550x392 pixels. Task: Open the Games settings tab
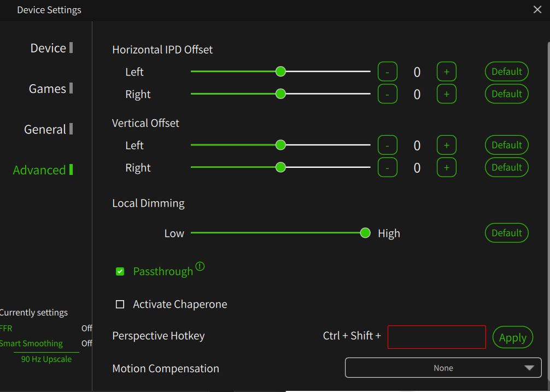(x=48, y=89)
